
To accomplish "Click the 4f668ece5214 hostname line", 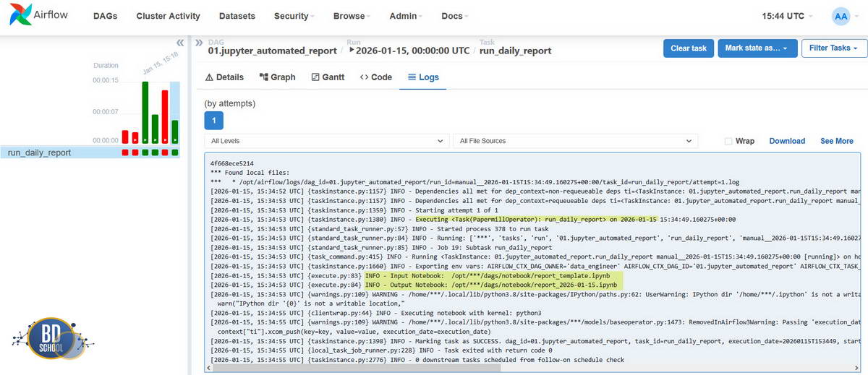I will [x=232, y=164].
